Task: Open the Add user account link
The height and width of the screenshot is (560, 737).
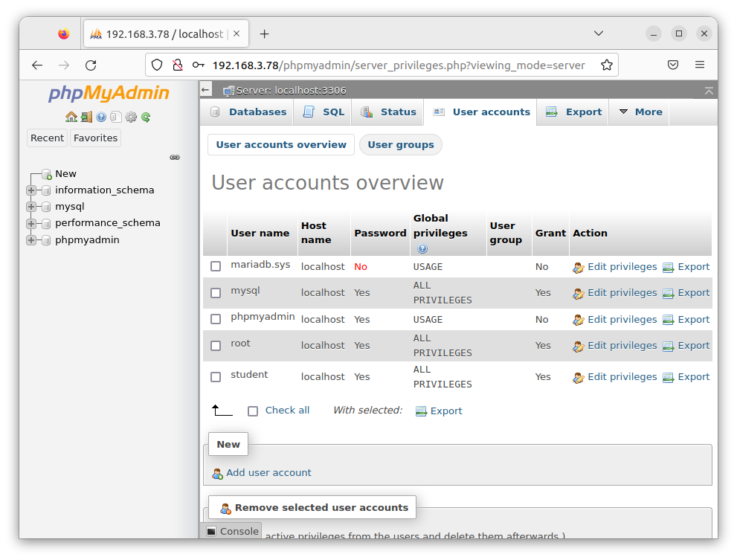Action: tap(268, 472)
